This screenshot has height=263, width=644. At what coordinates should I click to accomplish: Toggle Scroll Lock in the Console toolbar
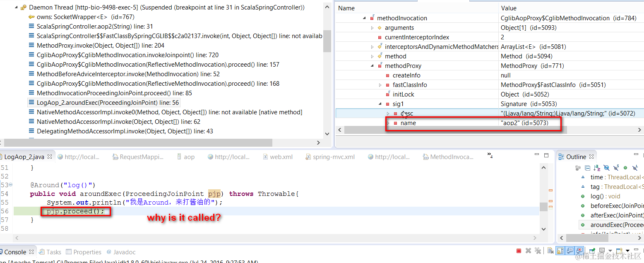[x=560, y=251]
